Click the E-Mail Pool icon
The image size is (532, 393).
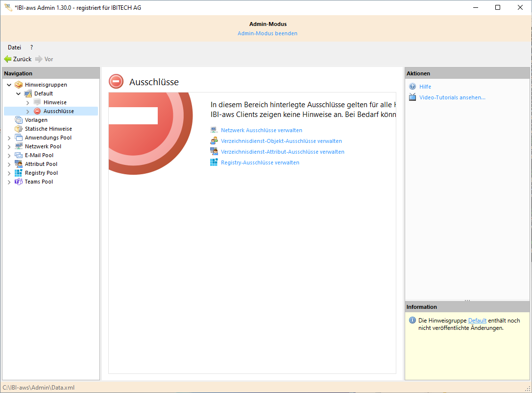(19, 155)
